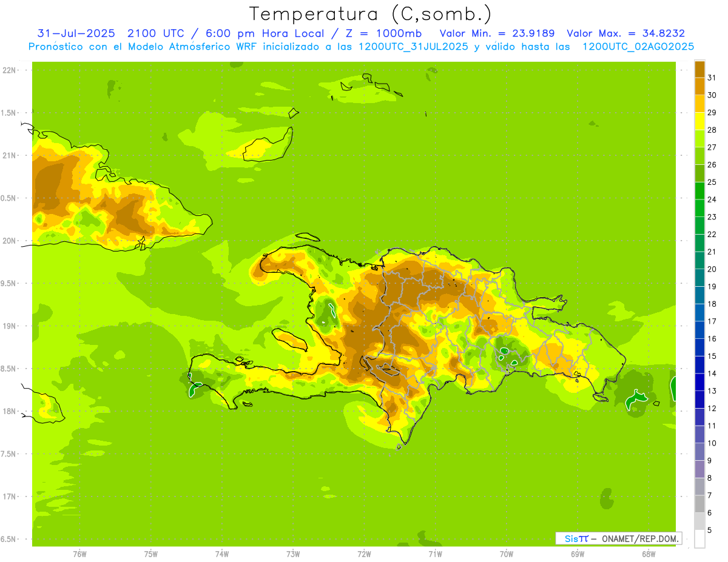Image resolution: width=728 pixels, height=562 pixels.
Task: Click the "14" value on the color legend
Action: click(x=712, y=373)
